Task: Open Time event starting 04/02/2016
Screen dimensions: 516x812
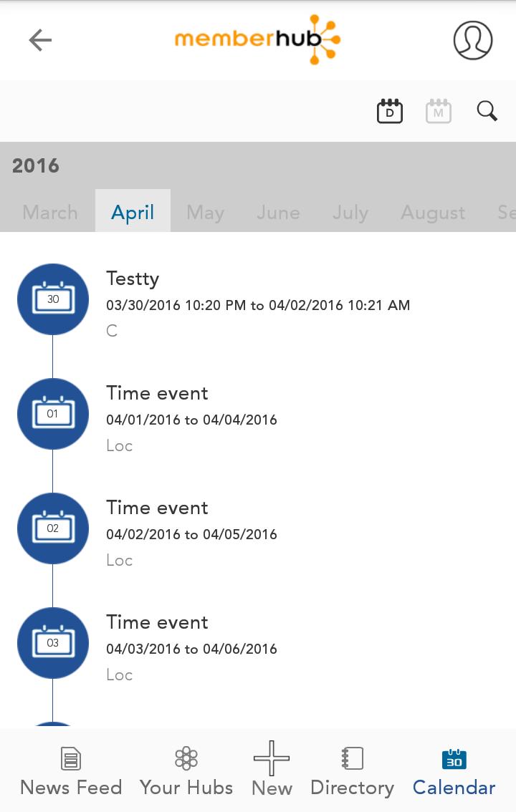Action: [x=258, y=533]
